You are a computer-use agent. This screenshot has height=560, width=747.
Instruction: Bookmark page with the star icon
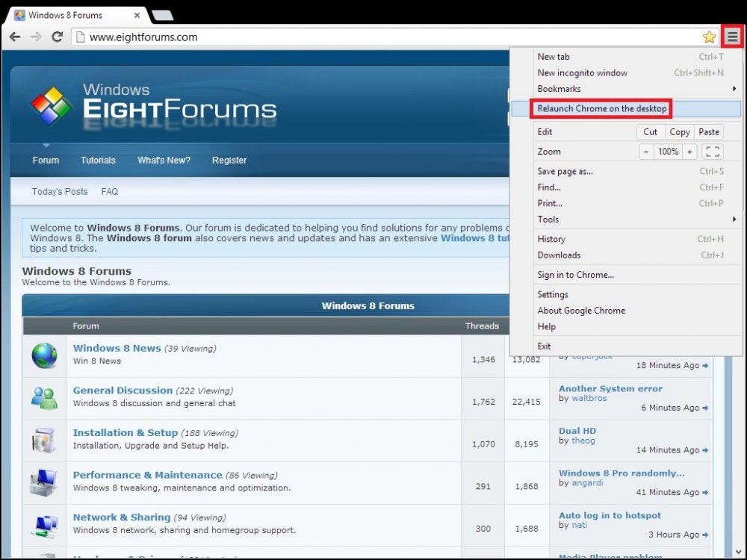click(x=709, y=37)
